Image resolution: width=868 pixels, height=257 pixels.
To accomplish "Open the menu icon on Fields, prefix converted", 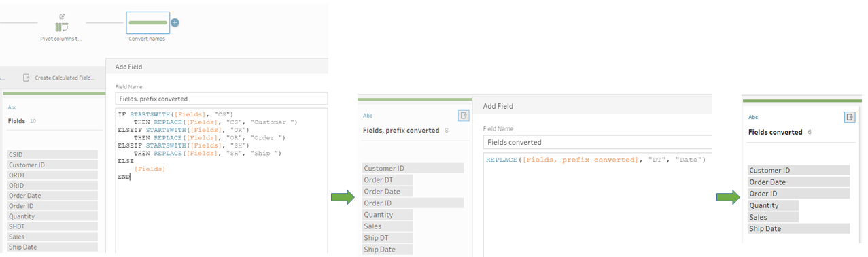I will [463, 116].
